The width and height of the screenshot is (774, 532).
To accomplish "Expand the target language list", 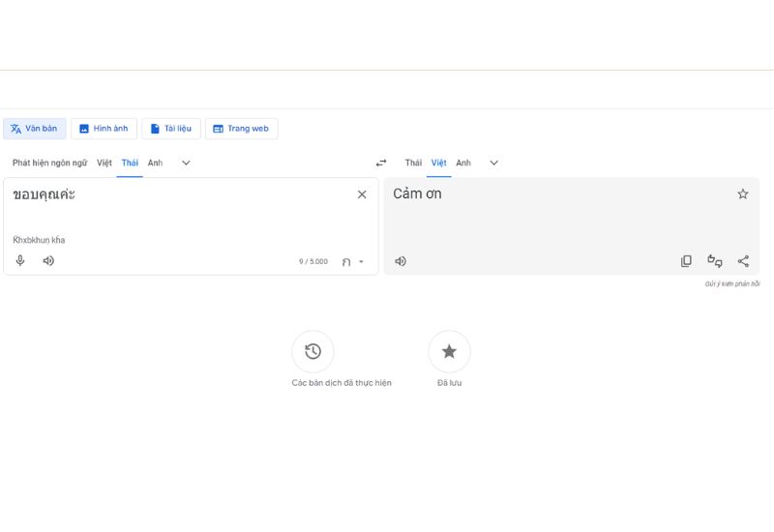I will pyautogui.click(x=493, y=163).
